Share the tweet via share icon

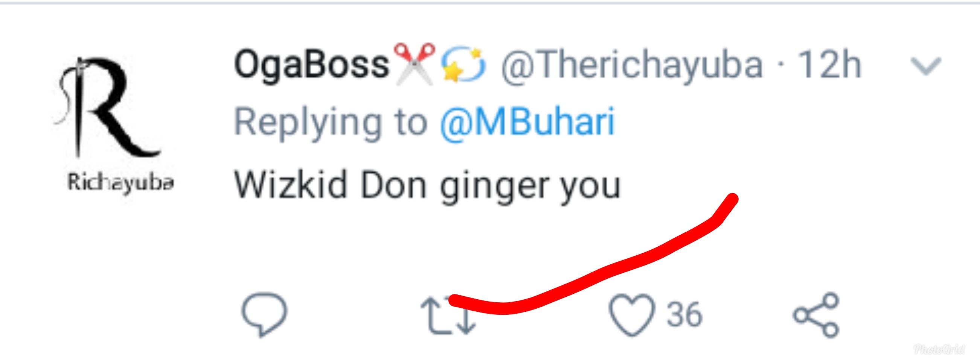click(x=816, y=315)
